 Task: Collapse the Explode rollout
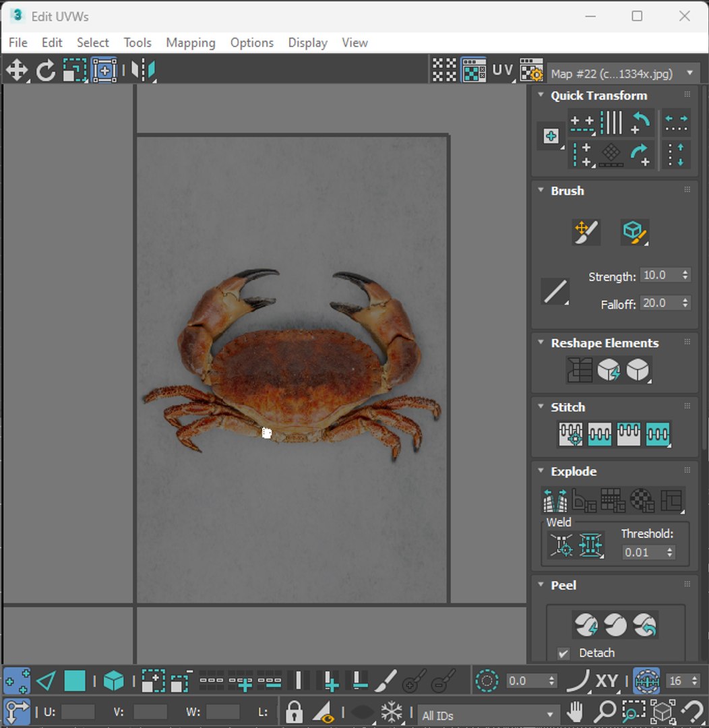pyautogui.click(x=541, y=471)
